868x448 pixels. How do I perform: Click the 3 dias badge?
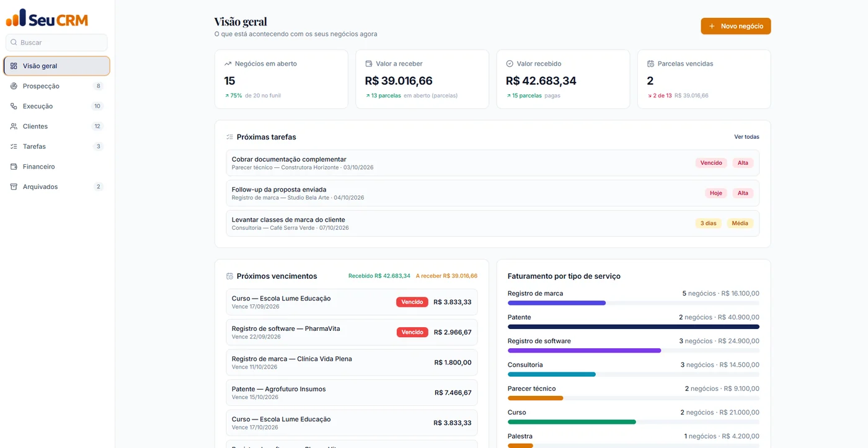pyautogui.click(x=708, y=223)
